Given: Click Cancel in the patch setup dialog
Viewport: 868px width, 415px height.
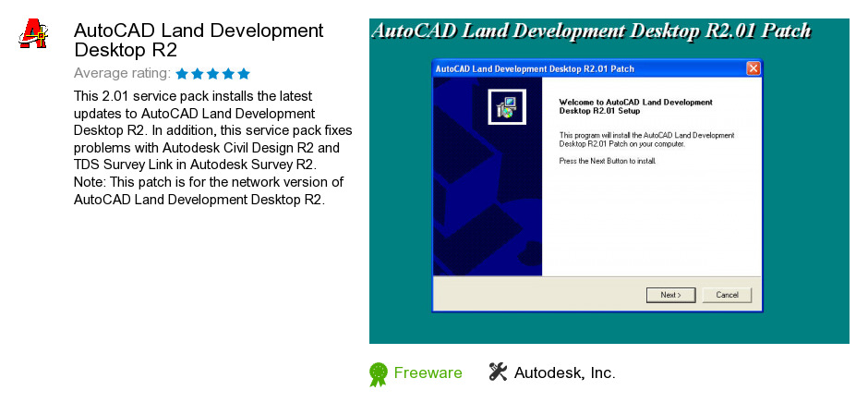Looking at the screenshot, I should coord(727,295).
